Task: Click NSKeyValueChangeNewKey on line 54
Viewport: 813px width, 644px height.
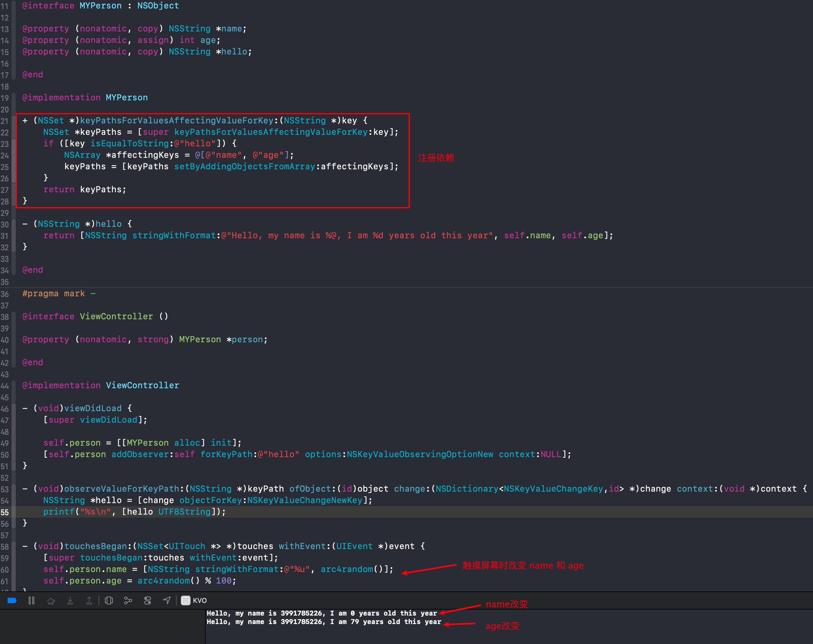Action: point(305,500)
